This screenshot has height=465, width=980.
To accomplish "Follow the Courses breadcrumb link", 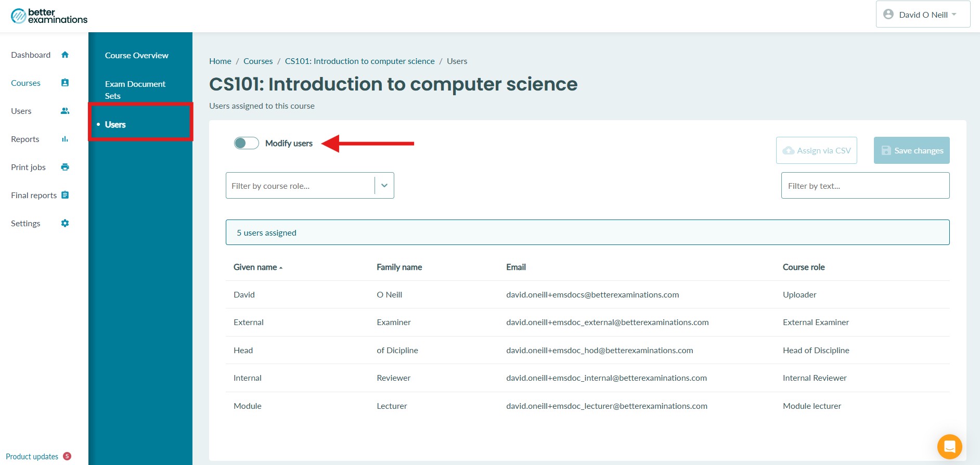I will tap(258, 61).
